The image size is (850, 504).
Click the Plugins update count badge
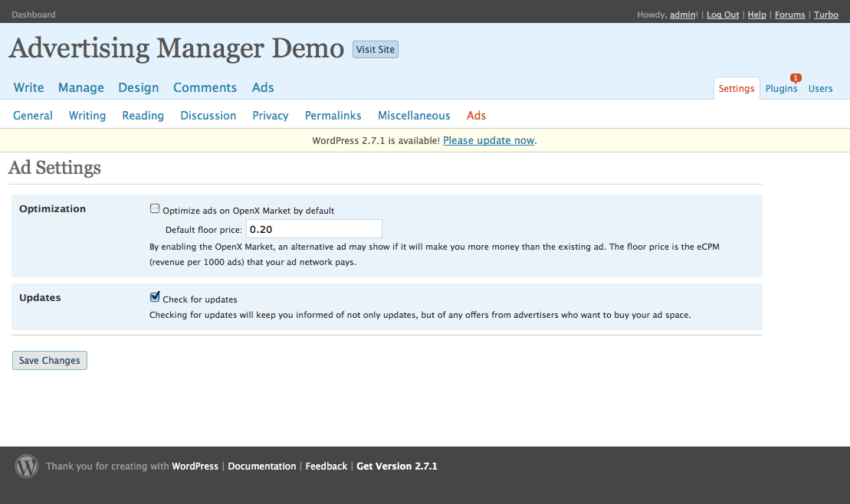pyautogui.click(x=796, y=78)
